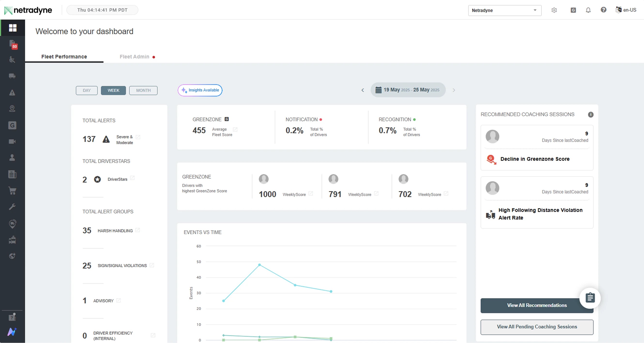Click View All Pending Coaching Sessions
The height and width of the screenshot is (343, 644).
pos(537,327)
